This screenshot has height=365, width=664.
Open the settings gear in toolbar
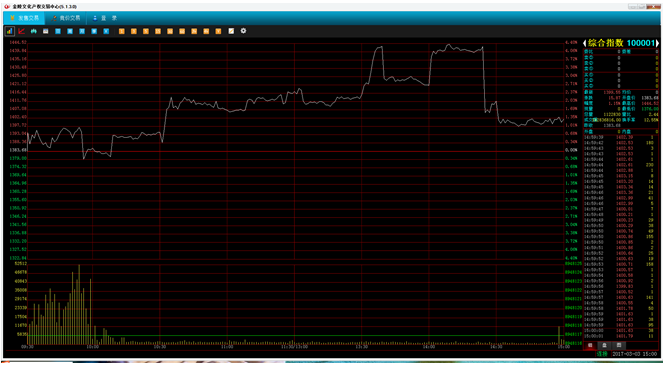tap(243, 31)
